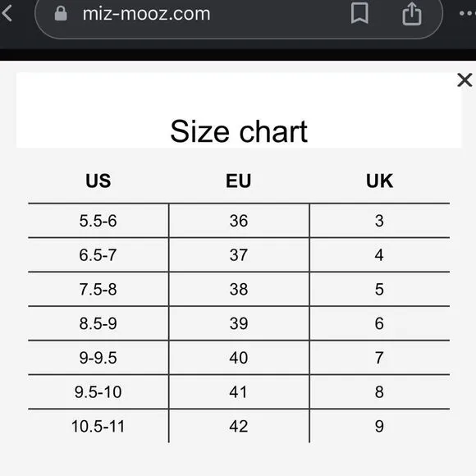Select US size 9.5-10 cell
Viewport: 476px width, 476px height.
pyautogui.click(x=98, y=392)
